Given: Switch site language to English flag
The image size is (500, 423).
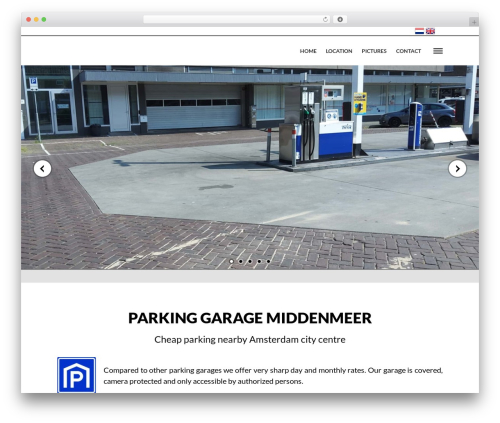Looking at the screenshot, I should pyautogui.click(x=430, y=31).
